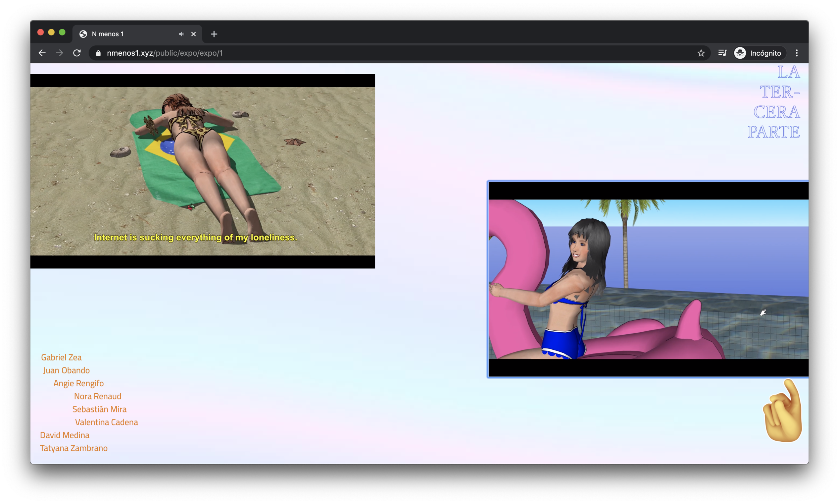
Task: Open the Juan Obando link
Action: click(x=66, y=370)
